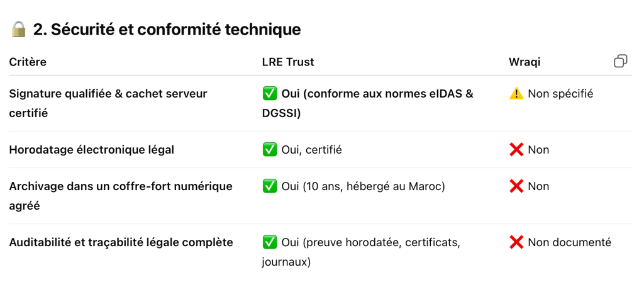
Task: Click the 'Auditabilité et traçabilité légale complète' cell
Action: (121, 242)
